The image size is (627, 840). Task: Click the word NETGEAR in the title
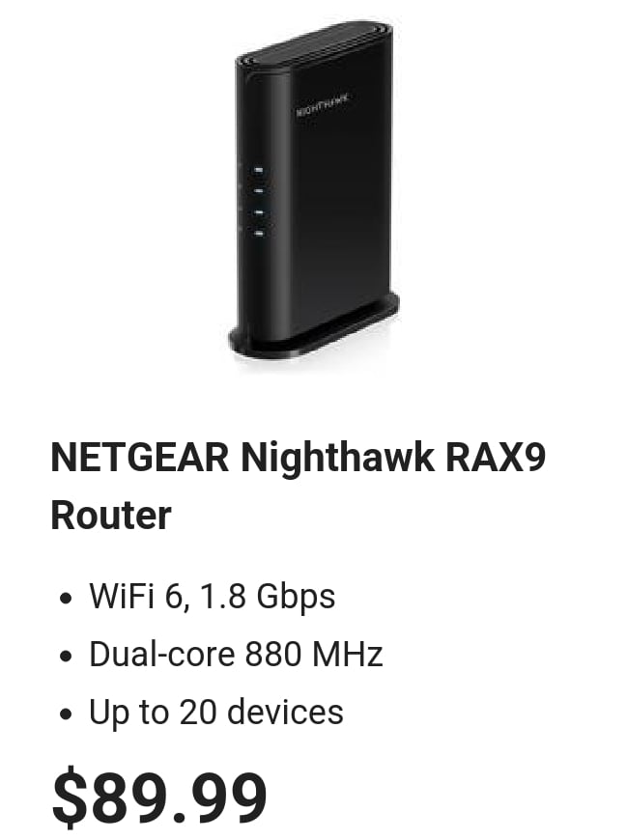[x=140, y=457]
